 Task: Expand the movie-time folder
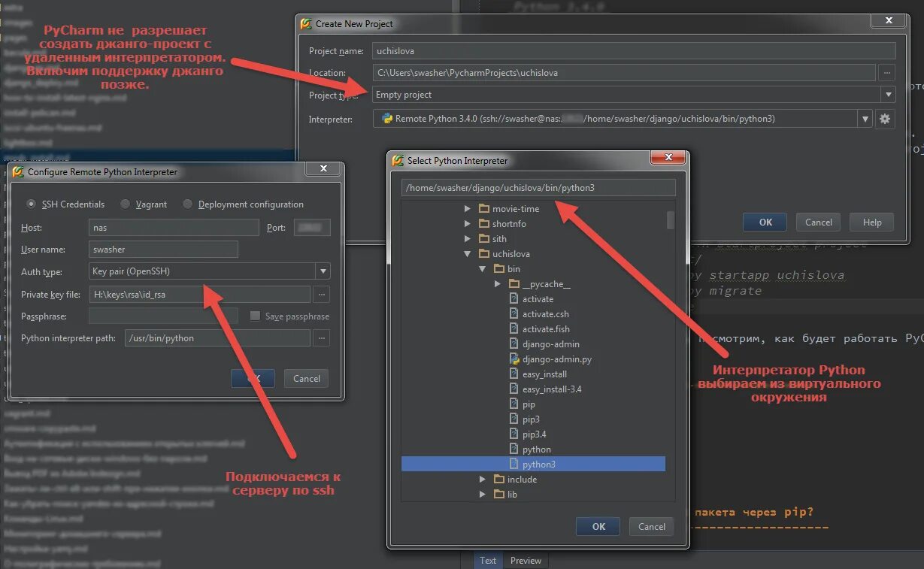[x=468, y=209]
